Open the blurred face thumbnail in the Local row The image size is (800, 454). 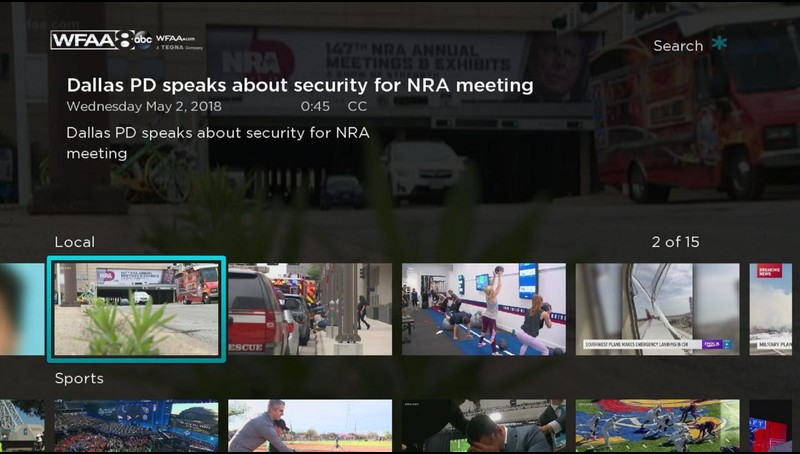pos(22,309)
